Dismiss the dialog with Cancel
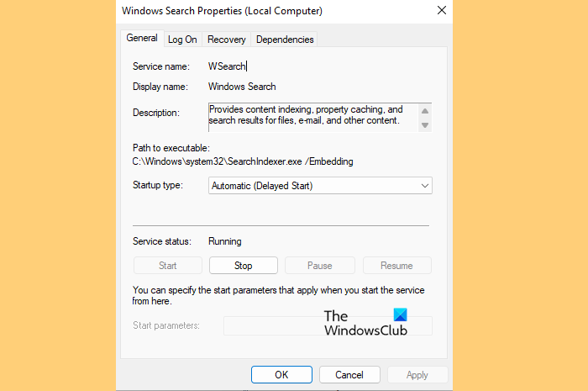This screenshot has width=588, height=391. click(349, 374)
